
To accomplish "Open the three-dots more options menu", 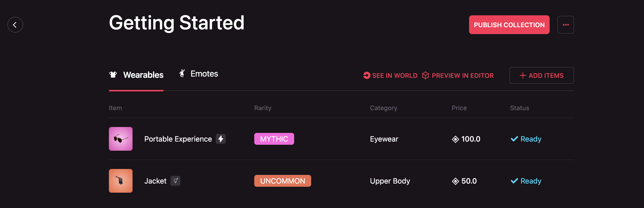I will click(565, 25).
